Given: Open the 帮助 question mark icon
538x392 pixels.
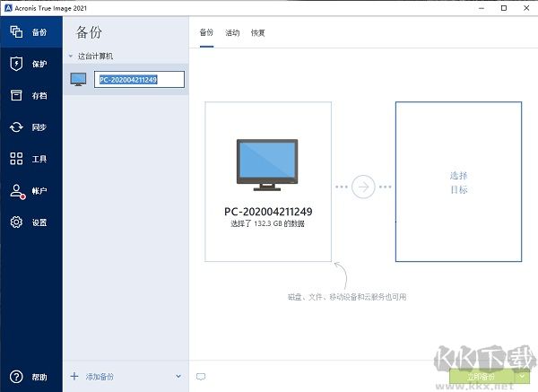Looking at the screenshot, I should [16, 377].
